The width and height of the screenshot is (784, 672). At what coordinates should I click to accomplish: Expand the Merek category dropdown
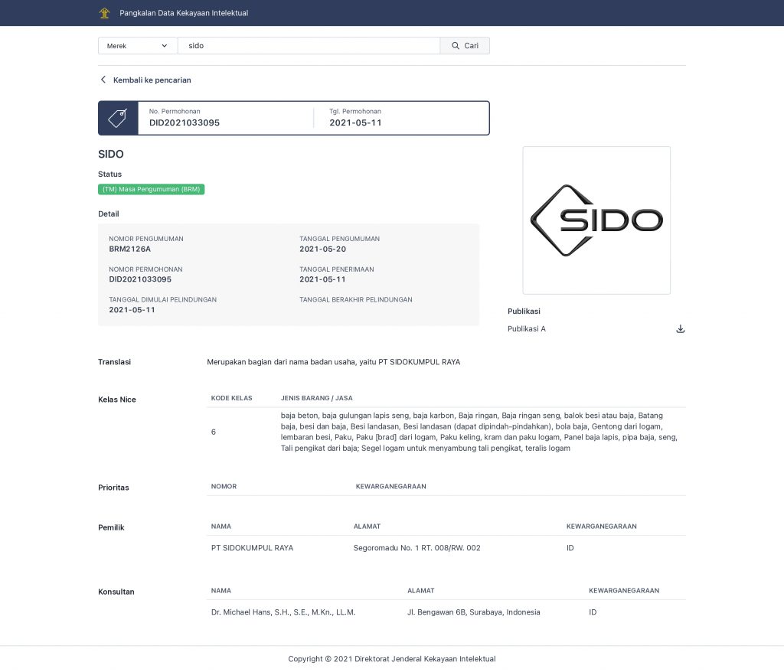point(137,46)
